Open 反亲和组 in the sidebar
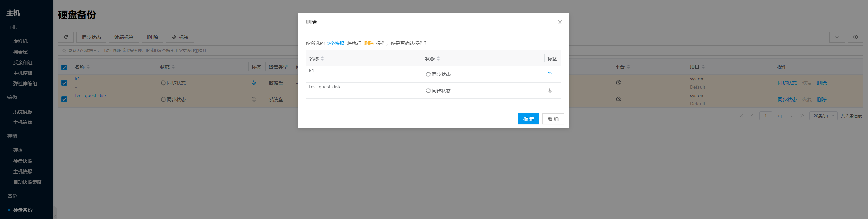Screen dimensions: 868x219 [23, 62]
